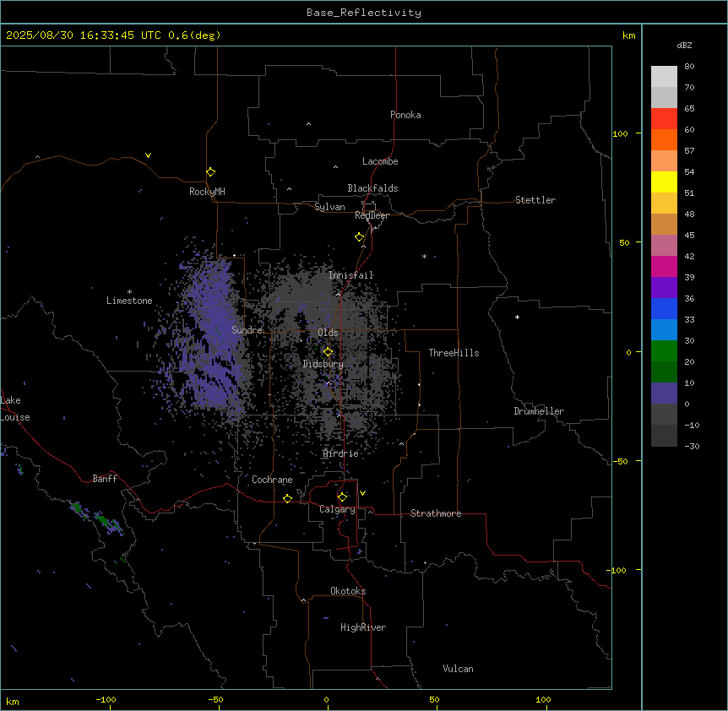Click the Base_Reflectivity title

(364, 13)
